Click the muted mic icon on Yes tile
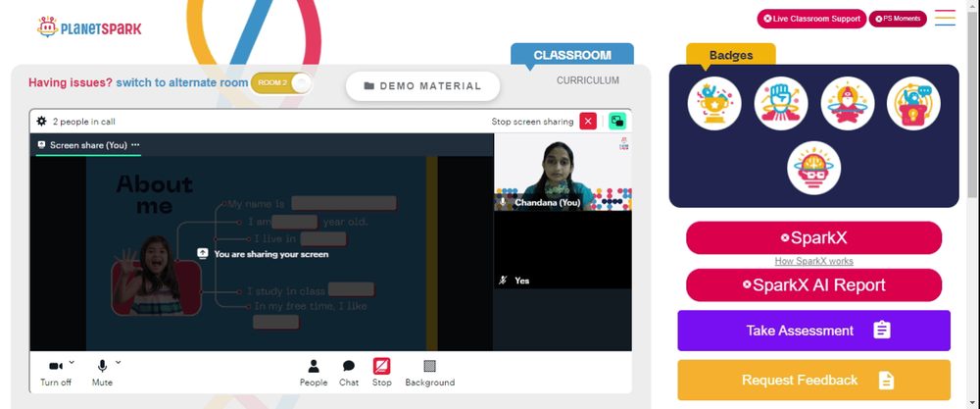This screenshot has height=409, width=980. (x=503, y=281)
